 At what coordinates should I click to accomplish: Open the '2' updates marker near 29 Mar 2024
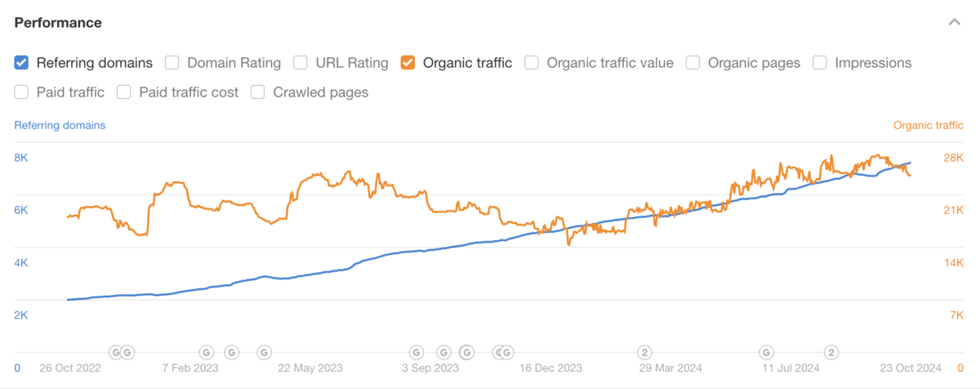pyautogui.click(x=644, y=352)
